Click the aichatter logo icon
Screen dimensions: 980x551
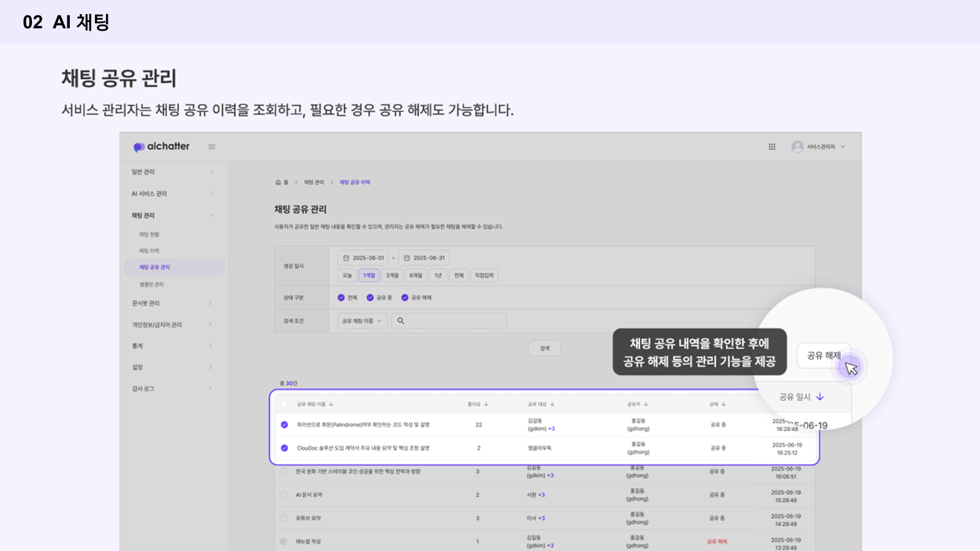point(139,147)
